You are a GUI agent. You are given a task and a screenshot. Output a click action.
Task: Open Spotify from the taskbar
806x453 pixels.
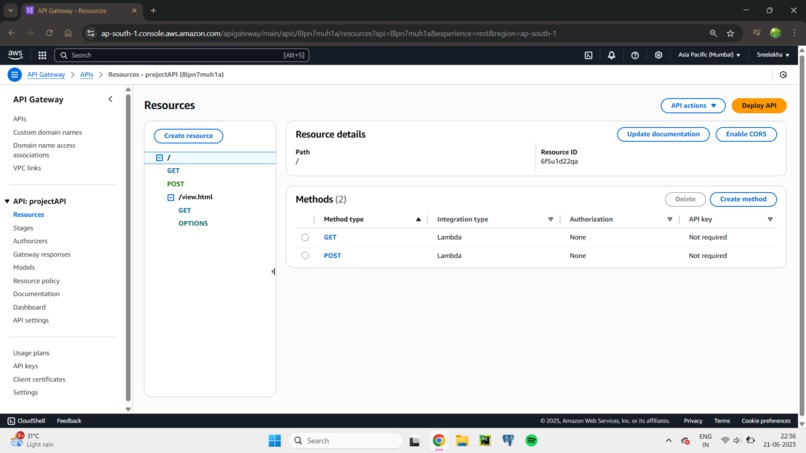point(531,441)
